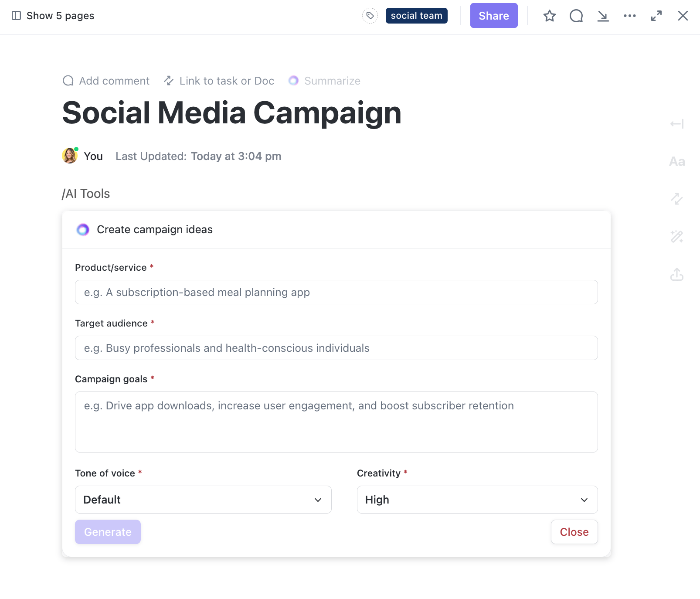The width and height of the screenshot is (700, 599).
Task: Expand doc to full screen
Action: tap(656, 16)
